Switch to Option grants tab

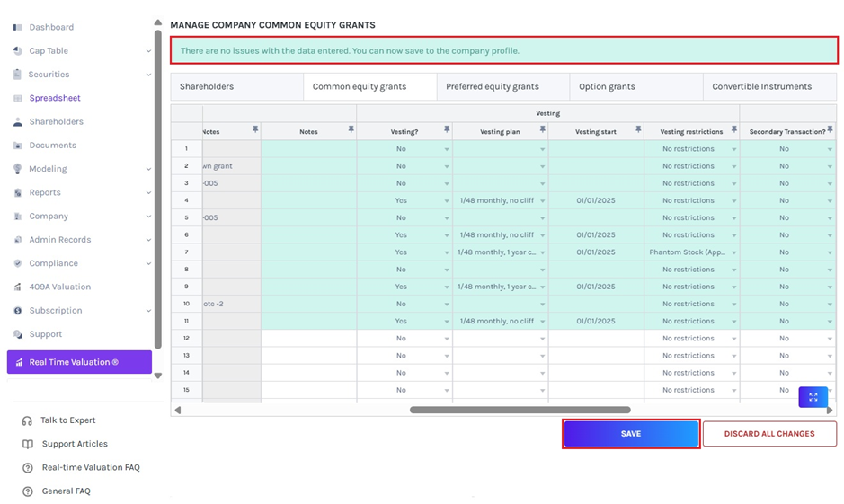[607, 87]
